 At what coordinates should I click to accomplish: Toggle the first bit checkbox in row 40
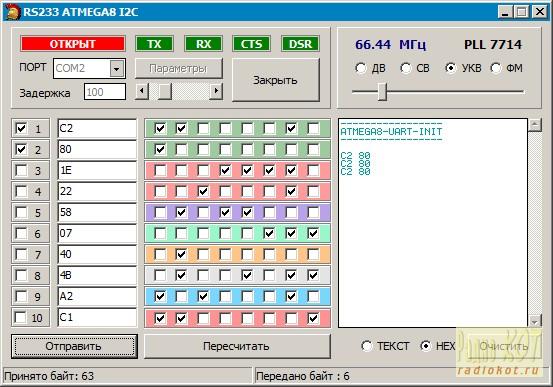[x=160, y=254]
